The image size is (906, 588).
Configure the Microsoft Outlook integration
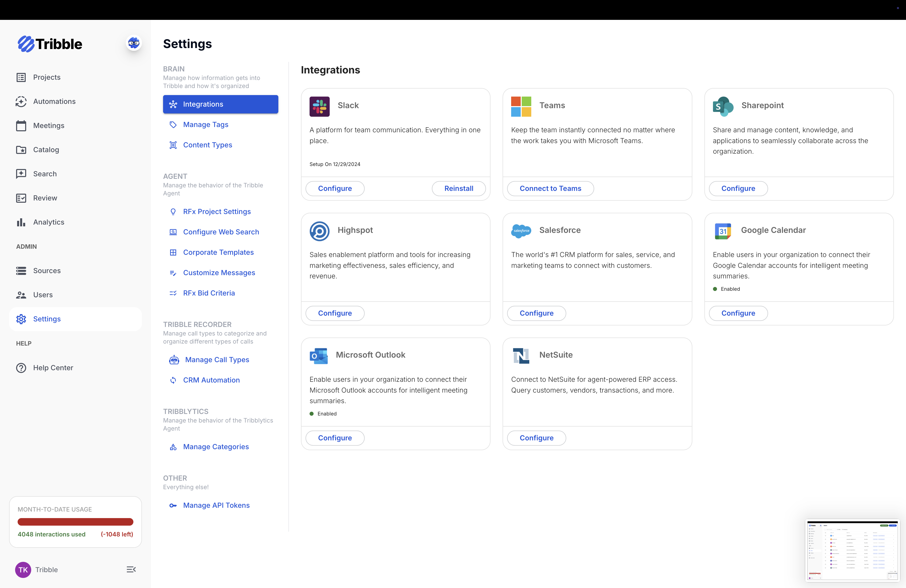(x=335, y=438)
